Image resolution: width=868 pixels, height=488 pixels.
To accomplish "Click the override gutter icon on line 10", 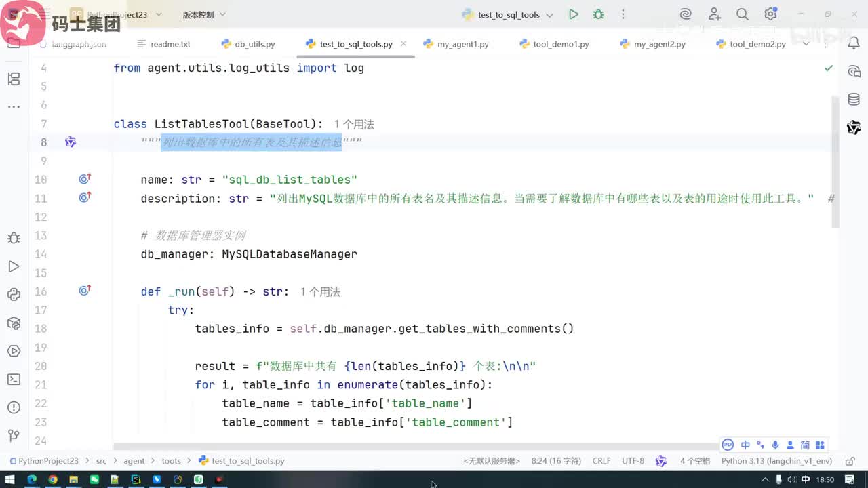I will pos(85,179).
